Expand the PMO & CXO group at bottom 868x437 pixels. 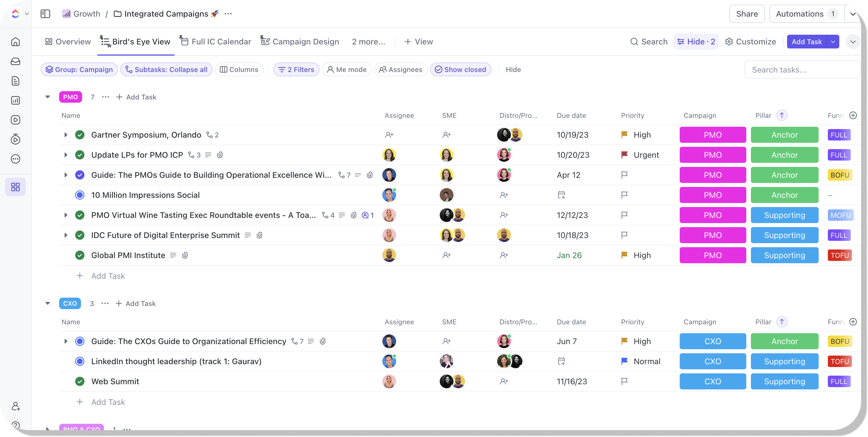(47, 429)
